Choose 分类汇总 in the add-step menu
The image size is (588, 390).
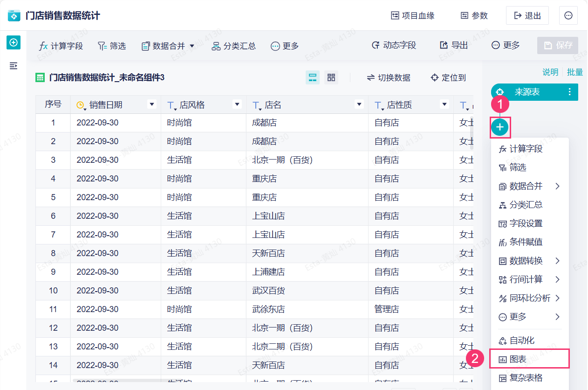point(529,205)
